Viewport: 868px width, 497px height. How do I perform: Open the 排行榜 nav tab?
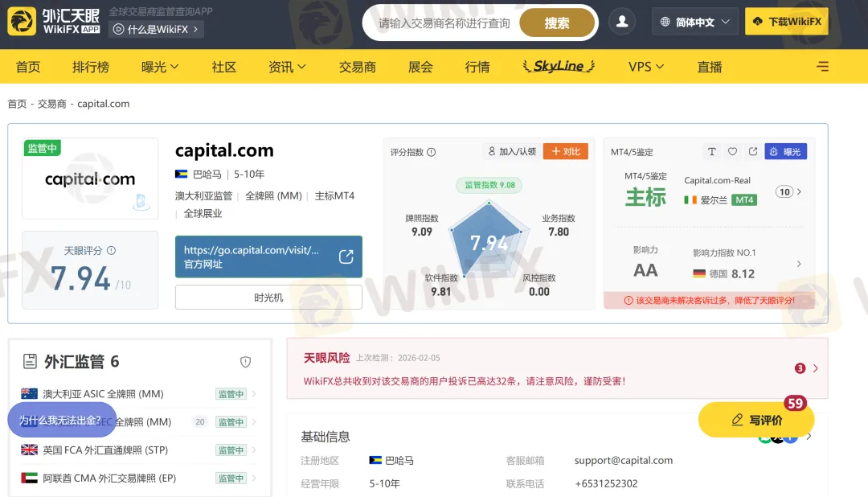click(91, 67)
